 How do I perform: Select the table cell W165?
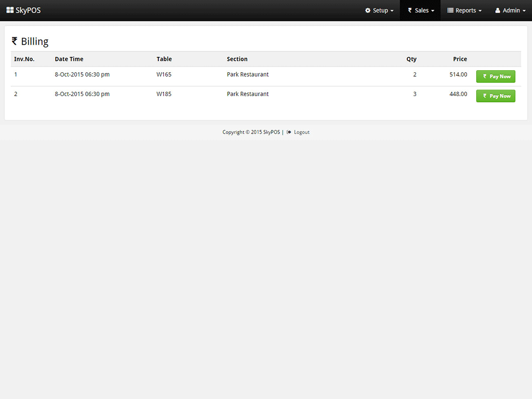click(164, 74)
